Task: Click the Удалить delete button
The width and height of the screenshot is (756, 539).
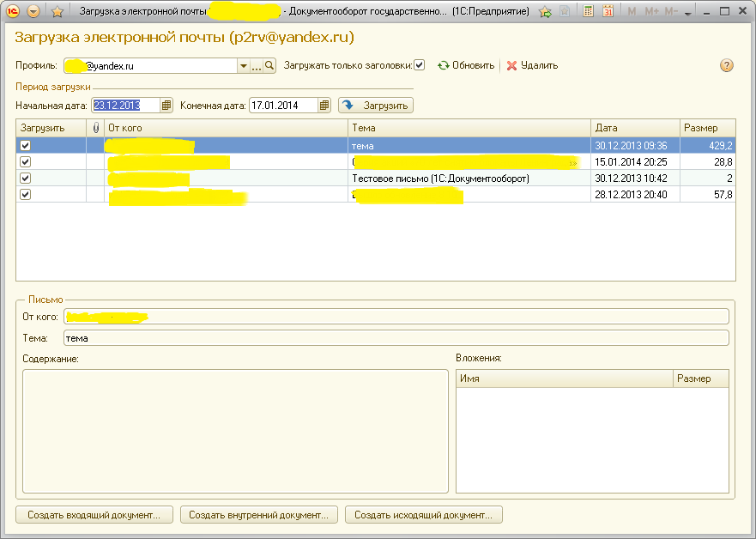Action: point(532,65)
